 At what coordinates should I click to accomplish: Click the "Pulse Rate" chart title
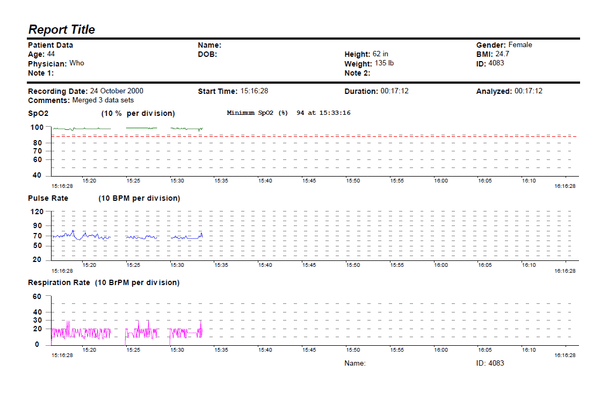click(x=48, y=198)
